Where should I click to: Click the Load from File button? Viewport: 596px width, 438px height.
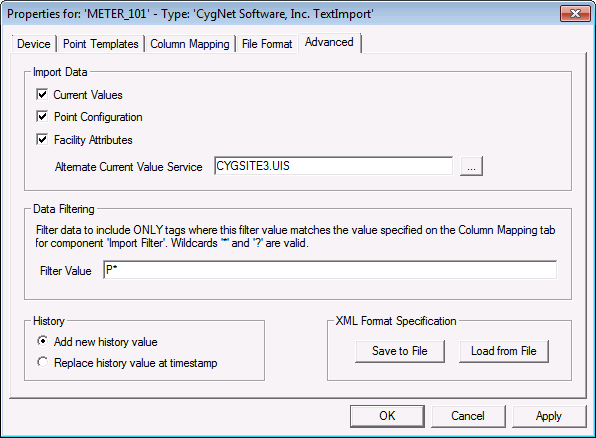(x=504, y=351)
